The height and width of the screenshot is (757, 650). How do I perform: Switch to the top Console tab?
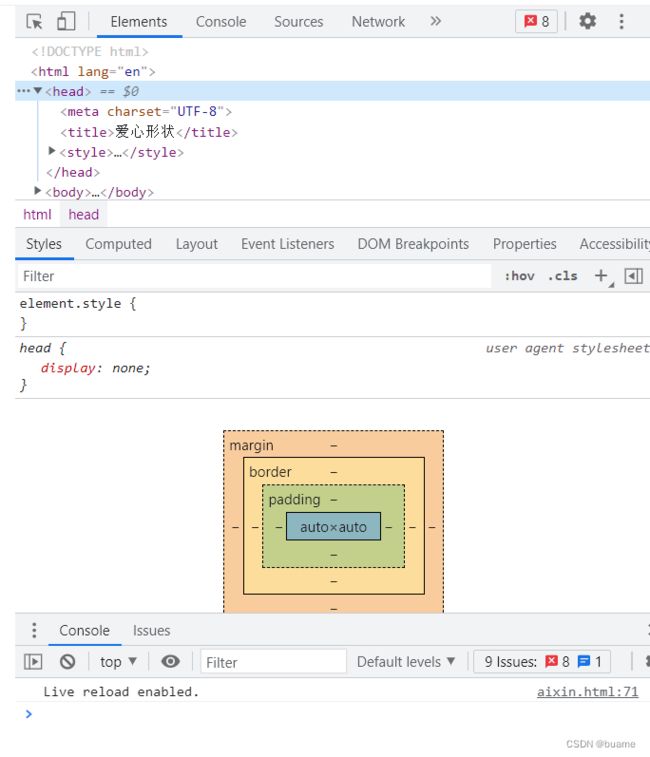221,22
